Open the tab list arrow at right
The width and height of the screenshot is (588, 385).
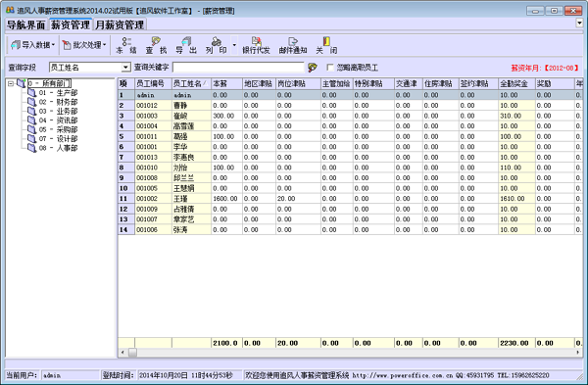point(579,24)
